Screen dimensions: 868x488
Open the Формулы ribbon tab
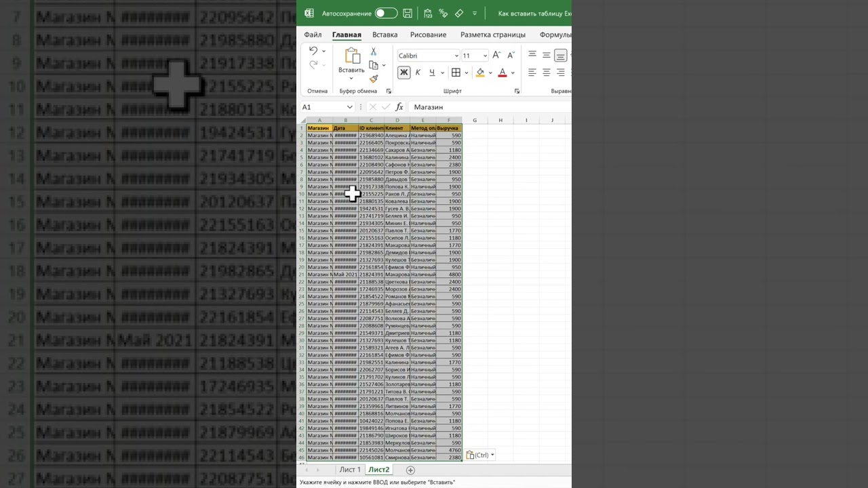(555, 35)
